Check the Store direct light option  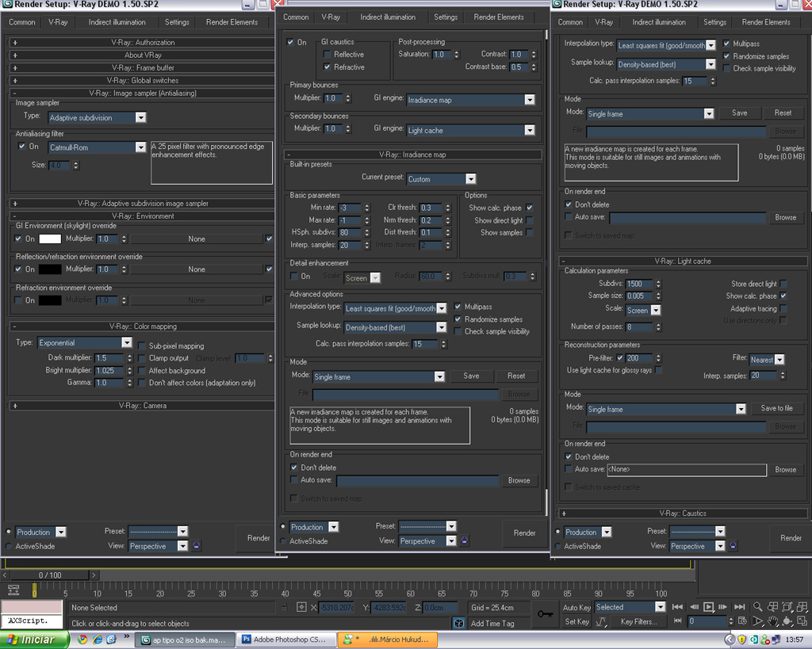point(783,284)
